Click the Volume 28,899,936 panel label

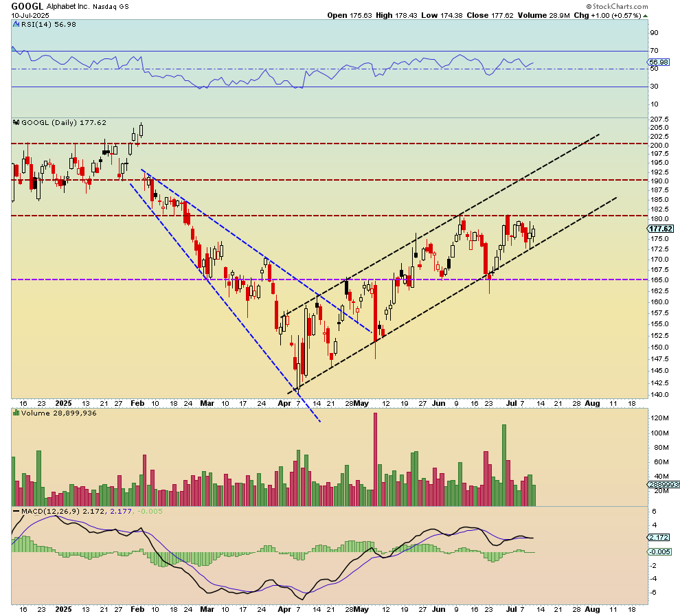(x=58, y=413)
